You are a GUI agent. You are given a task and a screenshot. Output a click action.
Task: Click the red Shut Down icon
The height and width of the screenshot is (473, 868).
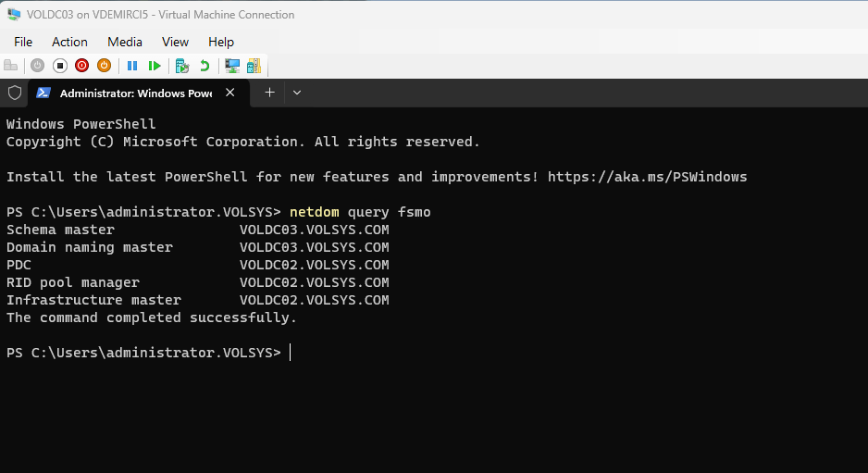[81, 66]
